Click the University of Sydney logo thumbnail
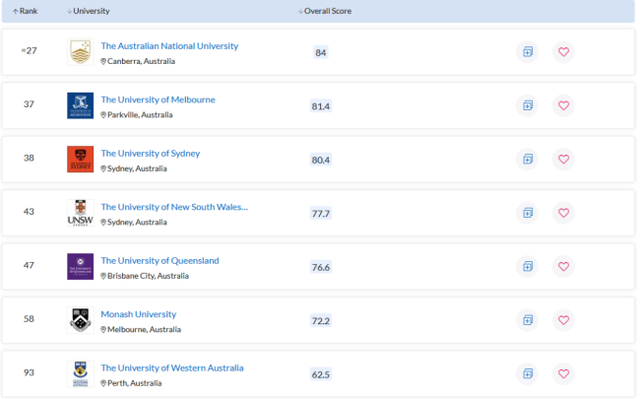The image size is (640, 399). (x=80, y=159)
